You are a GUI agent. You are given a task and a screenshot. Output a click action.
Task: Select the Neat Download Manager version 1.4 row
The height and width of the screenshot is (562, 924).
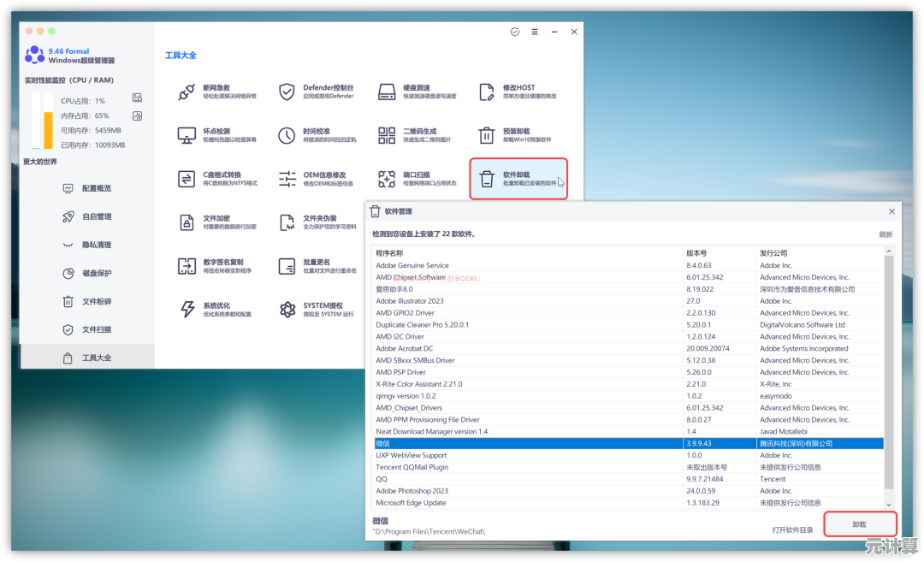(x=628, y=432)
